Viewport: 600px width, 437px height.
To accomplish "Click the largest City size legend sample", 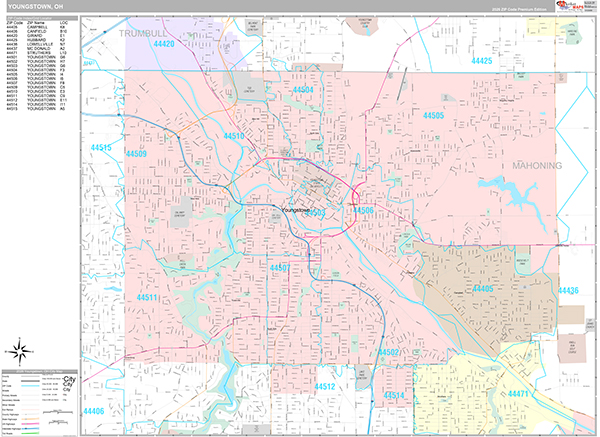I will click(69, 379).
